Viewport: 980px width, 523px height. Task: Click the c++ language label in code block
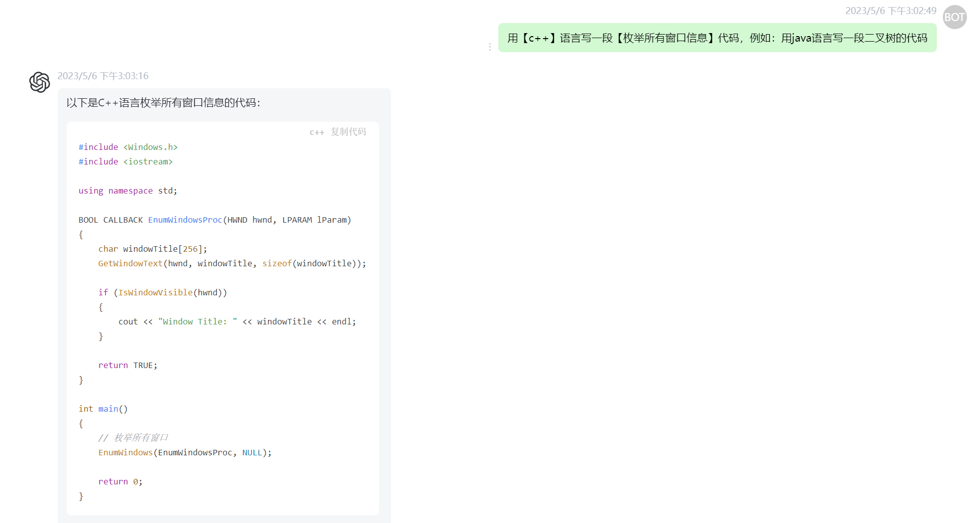click(x=317, y=132)
